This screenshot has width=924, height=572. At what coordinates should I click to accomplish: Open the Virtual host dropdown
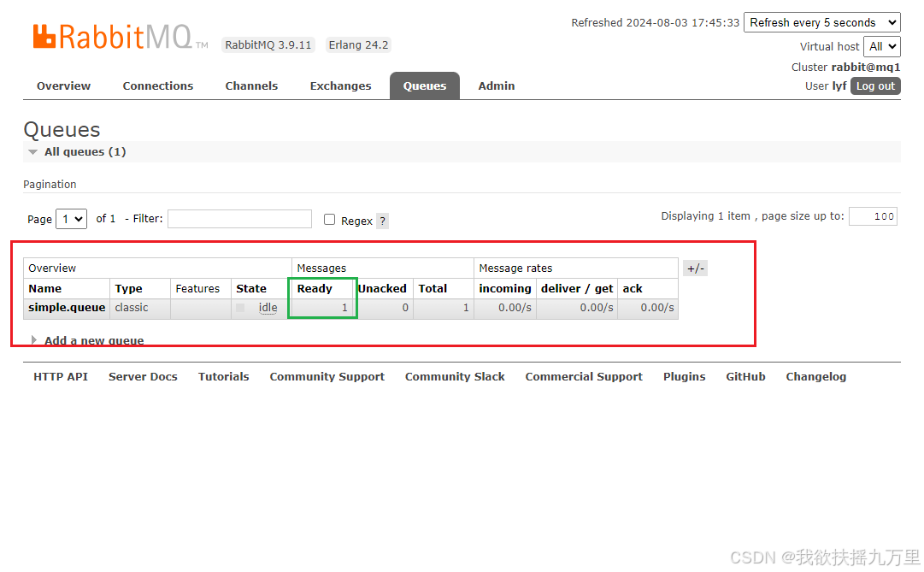pos(882,46)
